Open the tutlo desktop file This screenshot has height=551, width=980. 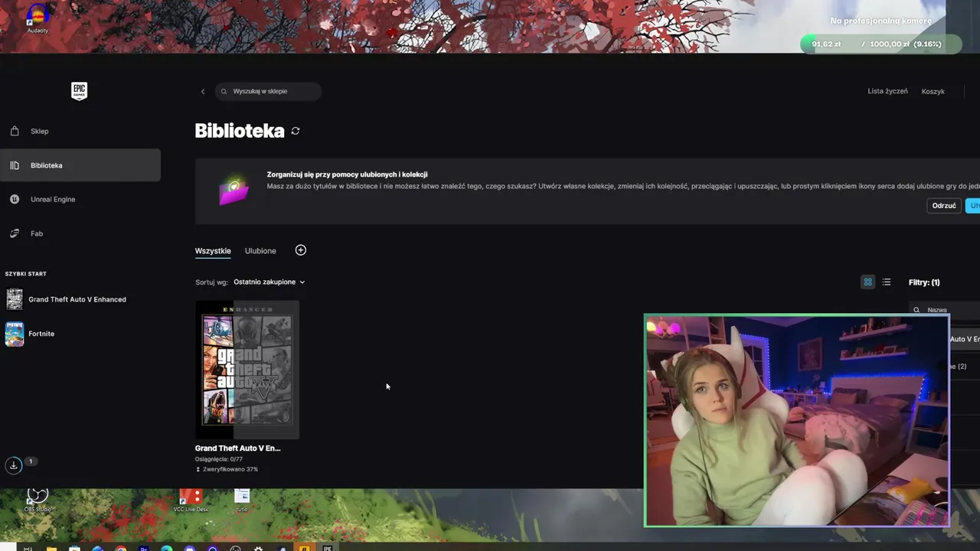pos(242,500)
